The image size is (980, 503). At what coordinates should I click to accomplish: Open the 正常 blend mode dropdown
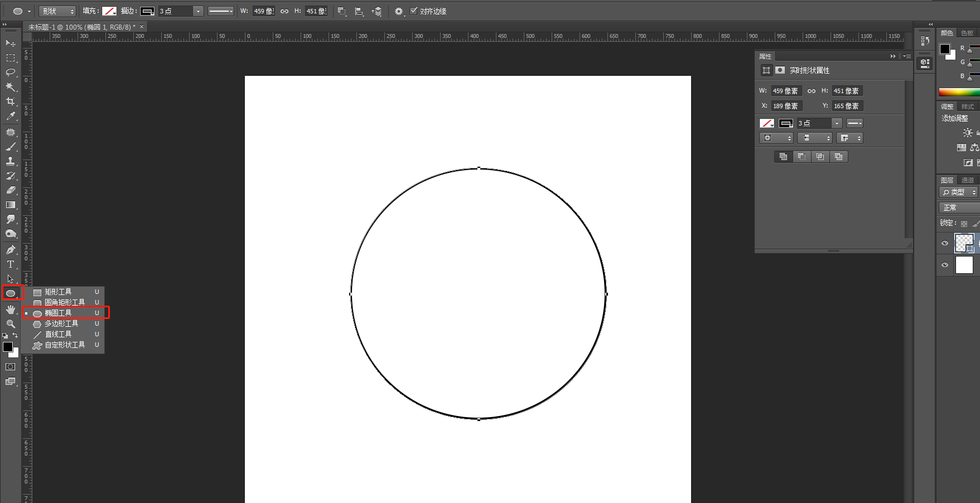[959, 207]
